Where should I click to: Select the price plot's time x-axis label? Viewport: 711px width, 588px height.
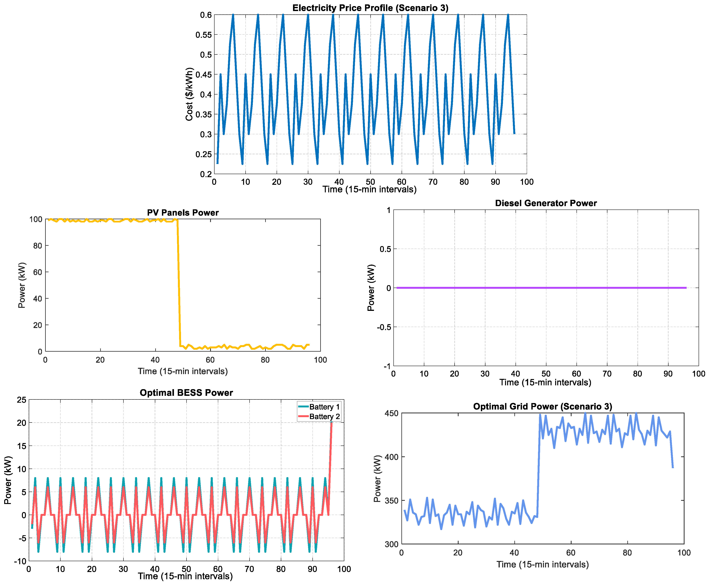coord(369,189)
